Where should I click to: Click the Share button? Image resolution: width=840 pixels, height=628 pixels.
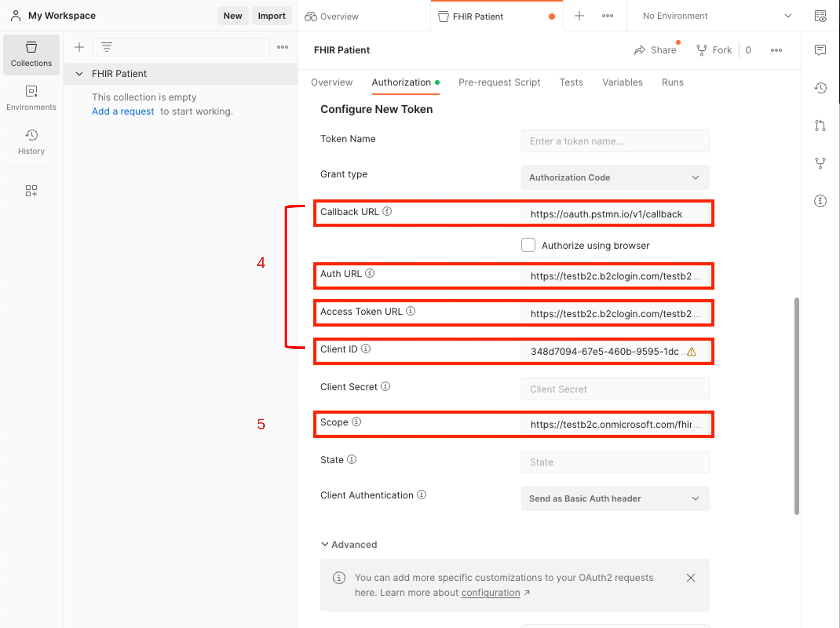pos(656,50)
